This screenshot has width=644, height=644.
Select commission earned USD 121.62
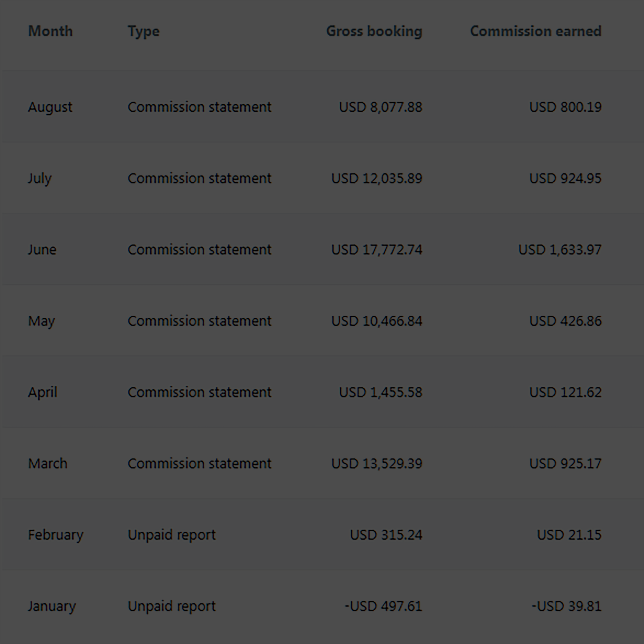[565, 392]
